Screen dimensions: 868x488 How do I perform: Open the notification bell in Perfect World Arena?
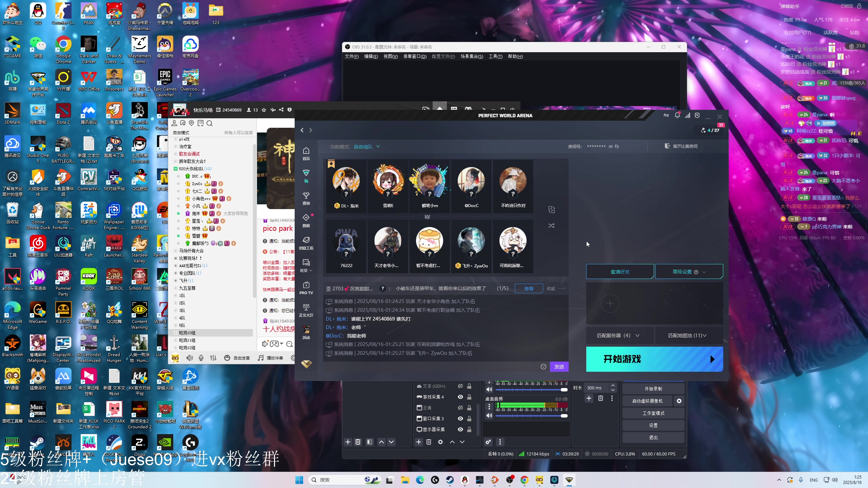click(x=677, y=115)
